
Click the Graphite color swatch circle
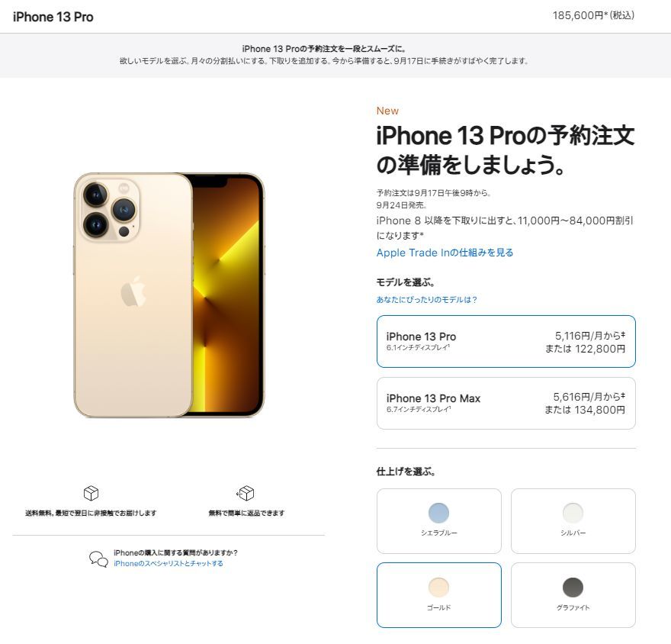[573, 587]
